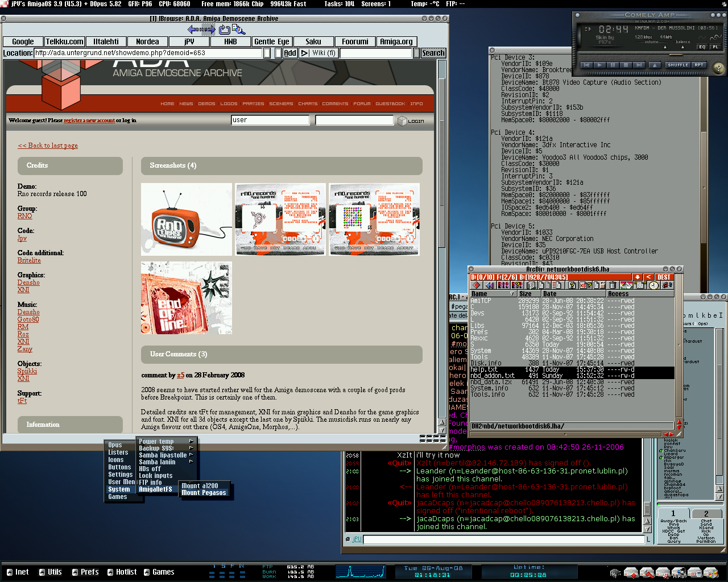Click the question mark help icon in Winamp
This screenshot has width=728, height=582.
pos(719,68)
